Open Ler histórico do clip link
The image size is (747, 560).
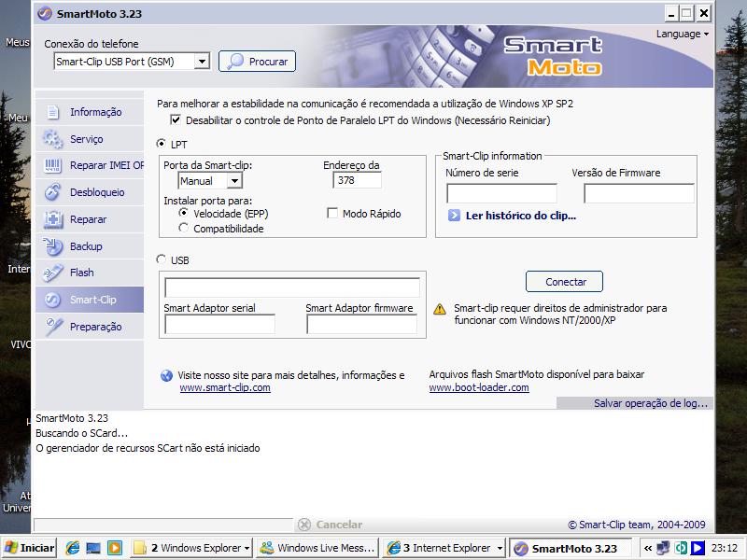coord(521,216)
